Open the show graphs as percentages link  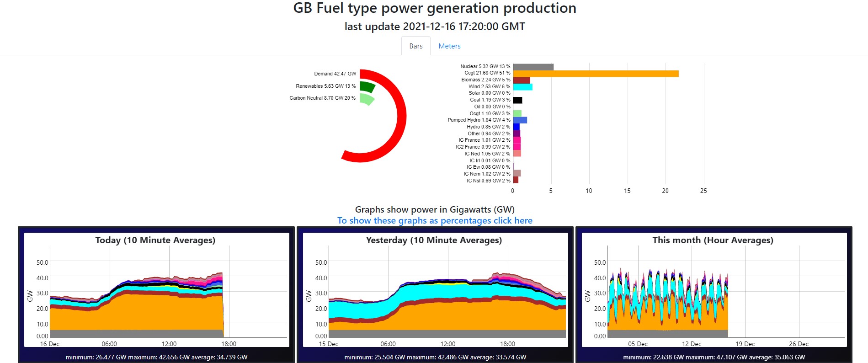point(435,220)
